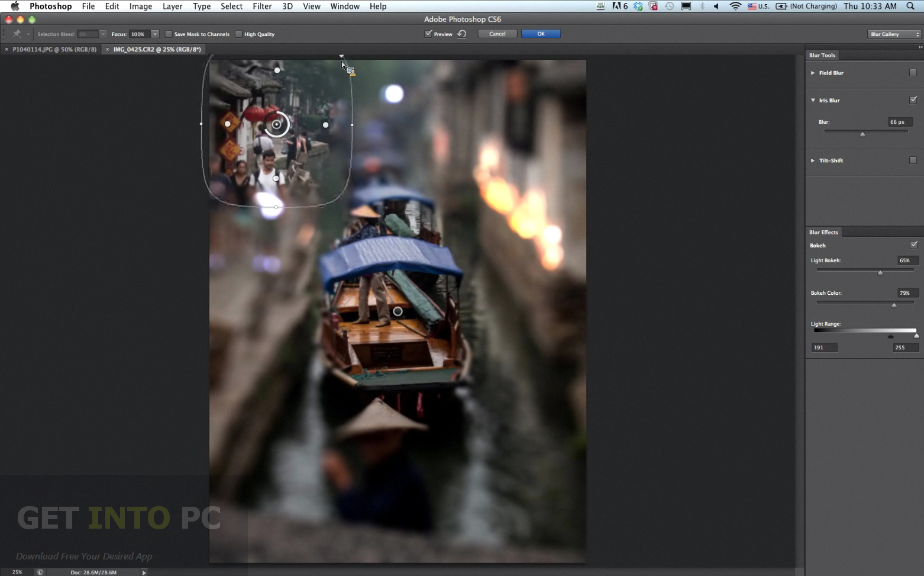Open the Focus percentage dropdown

click(x=155, y=34)
